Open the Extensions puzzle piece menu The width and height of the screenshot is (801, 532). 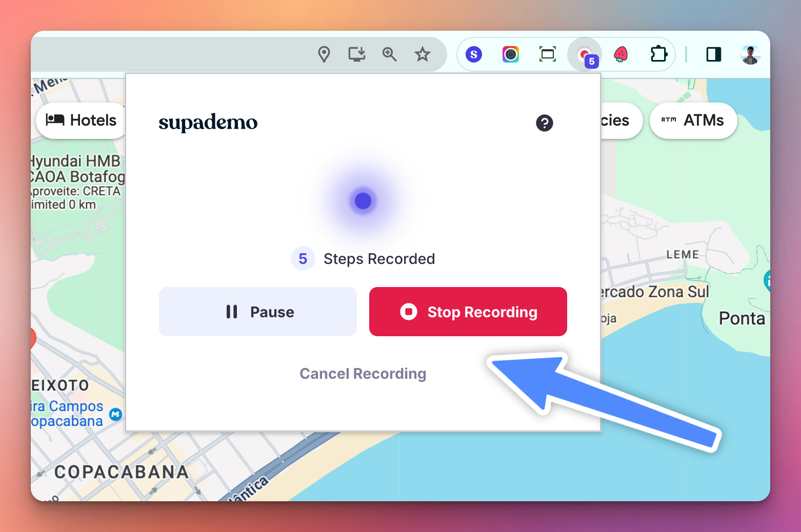click(658, 54)
